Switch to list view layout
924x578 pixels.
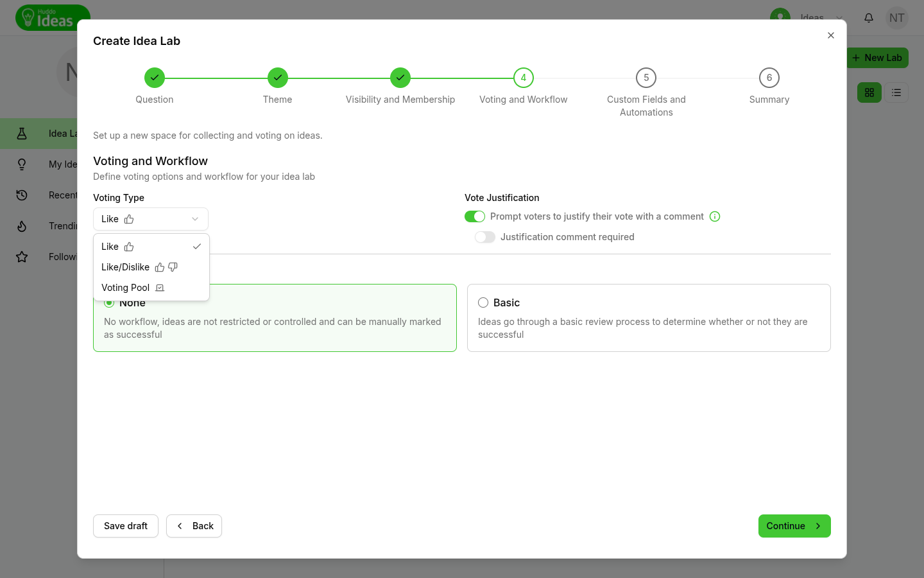point(896,92)
